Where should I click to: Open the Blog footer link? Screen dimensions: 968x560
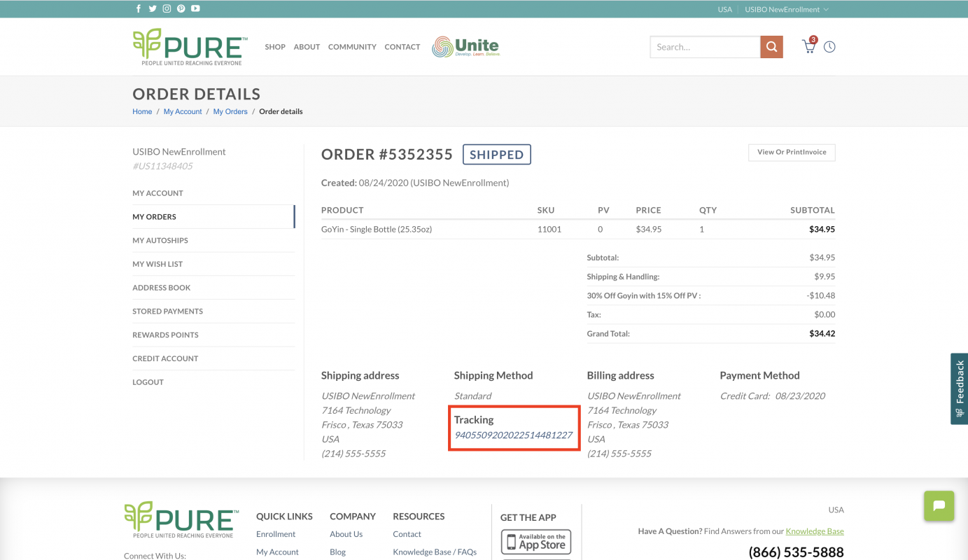[338, 552]
